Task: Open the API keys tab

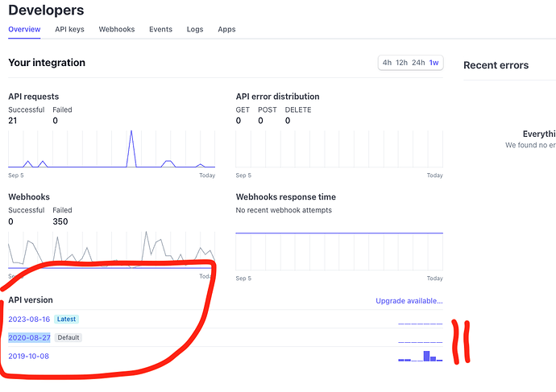Action: [x=69, y=30]
